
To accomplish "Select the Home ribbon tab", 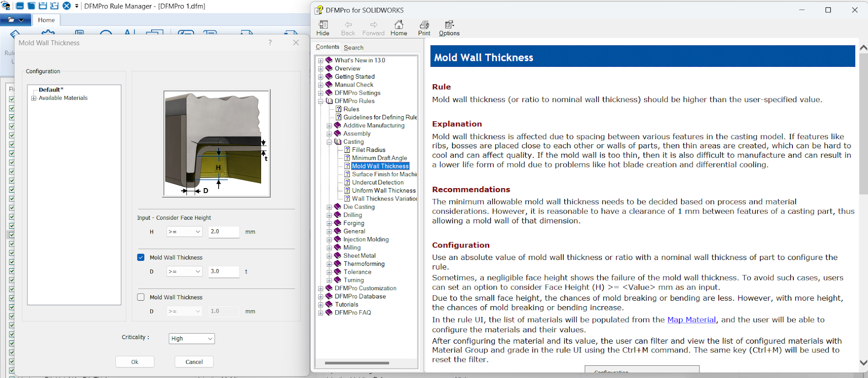I will click(x=46, y=20).
